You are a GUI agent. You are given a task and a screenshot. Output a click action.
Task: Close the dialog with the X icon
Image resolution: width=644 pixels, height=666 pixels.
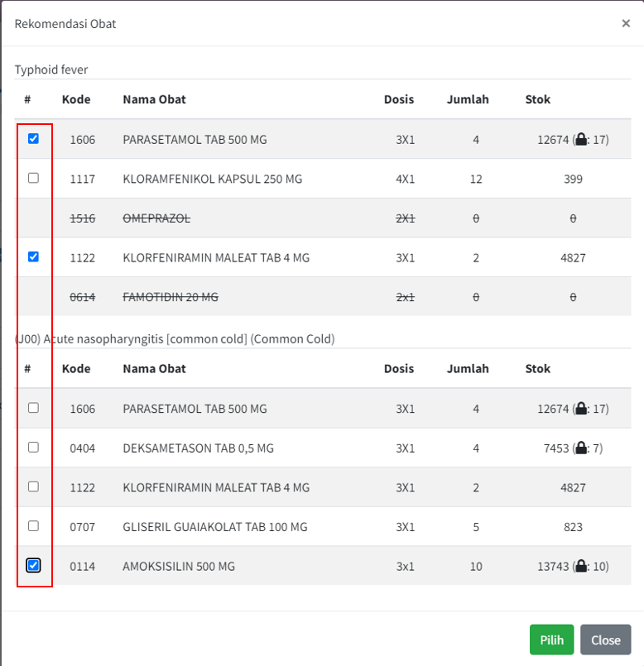coord(626,23)
